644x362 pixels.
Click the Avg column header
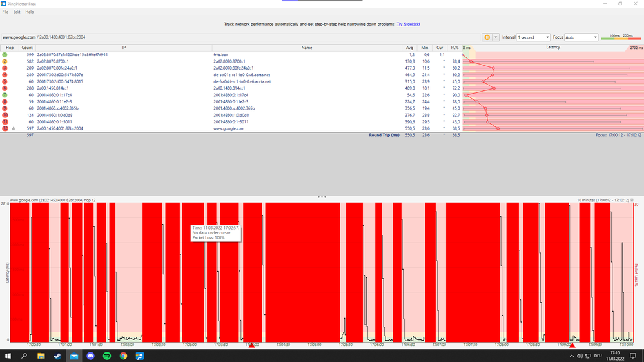(409, 48)
